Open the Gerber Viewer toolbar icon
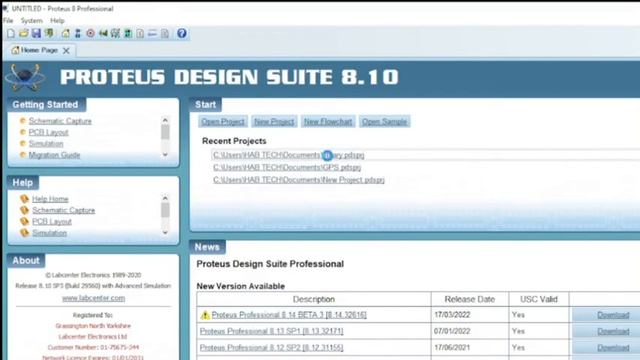The width and height of the screenshot is (640, 360). click(x=116, y=33)
